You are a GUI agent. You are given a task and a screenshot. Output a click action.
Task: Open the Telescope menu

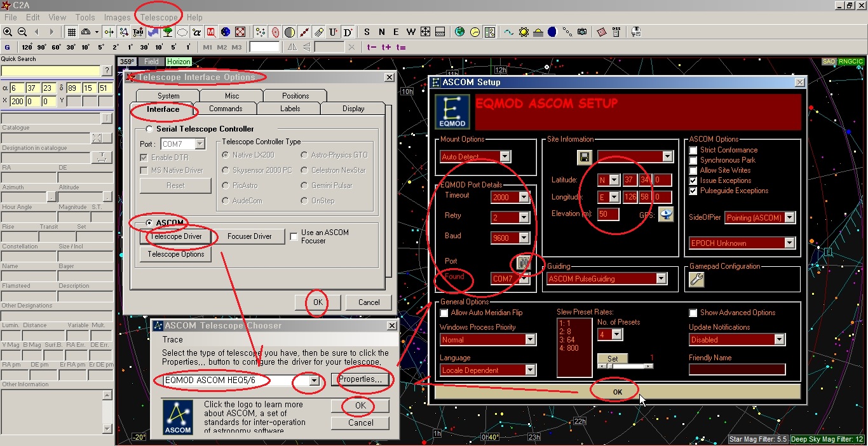click(x=159, y=17)
